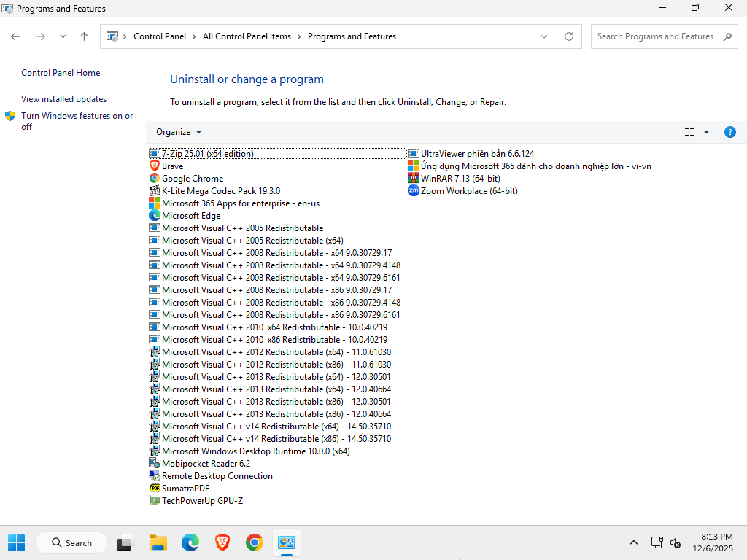747x560 pixels.
Task: Click the up arrow navigation button
Action: point(84,36)
